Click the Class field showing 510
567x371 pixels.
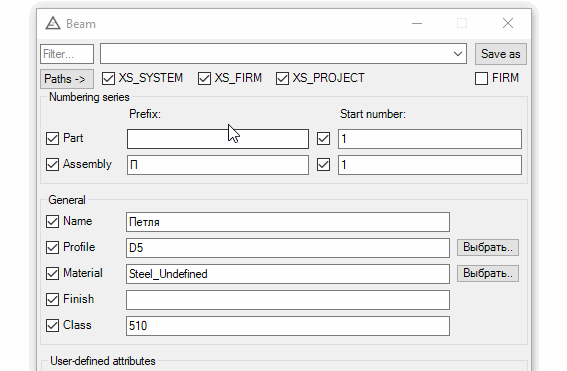tap(288, 326)
